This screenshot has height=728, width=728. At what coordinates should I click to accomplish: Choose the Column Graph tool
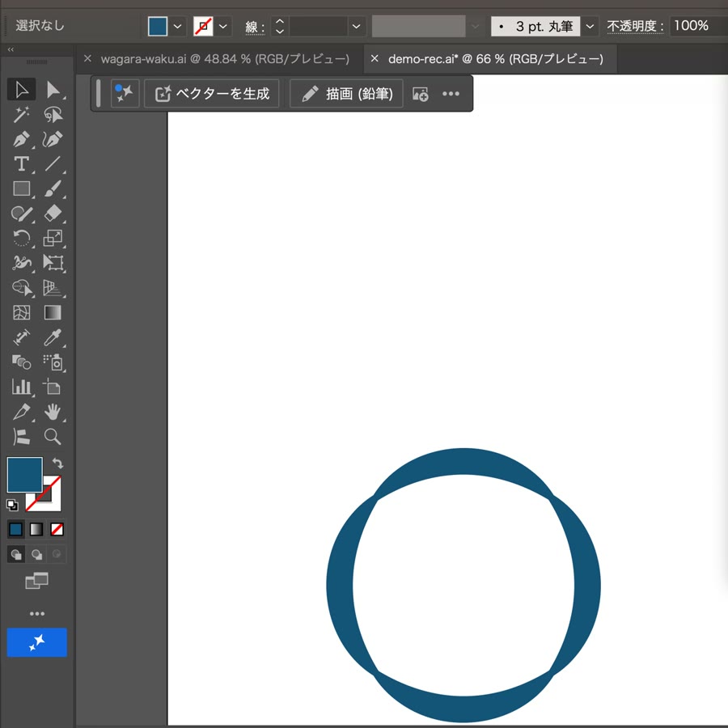point(21,387)
